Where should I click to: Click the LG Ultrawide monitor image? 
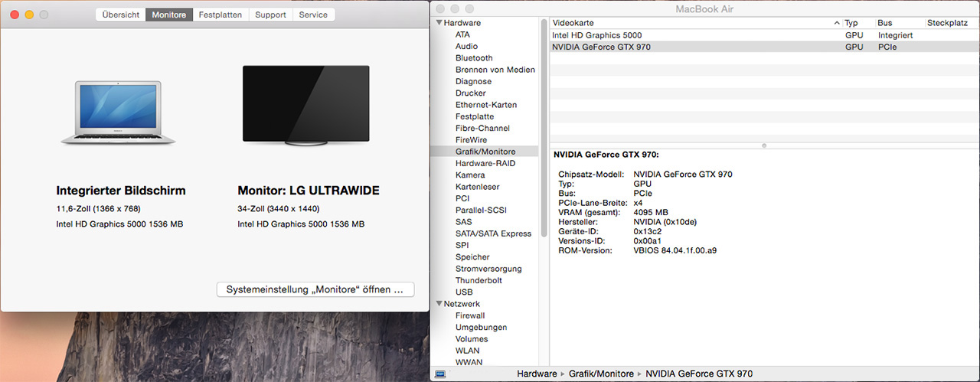point(305,106)
